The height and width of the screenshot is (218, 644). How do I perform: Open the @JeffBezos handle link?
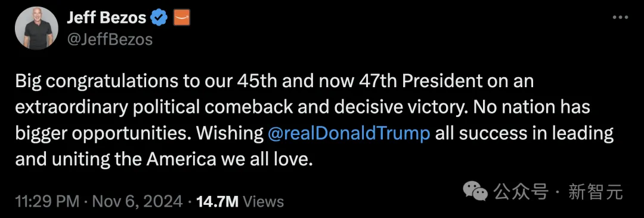click(109, 40)
